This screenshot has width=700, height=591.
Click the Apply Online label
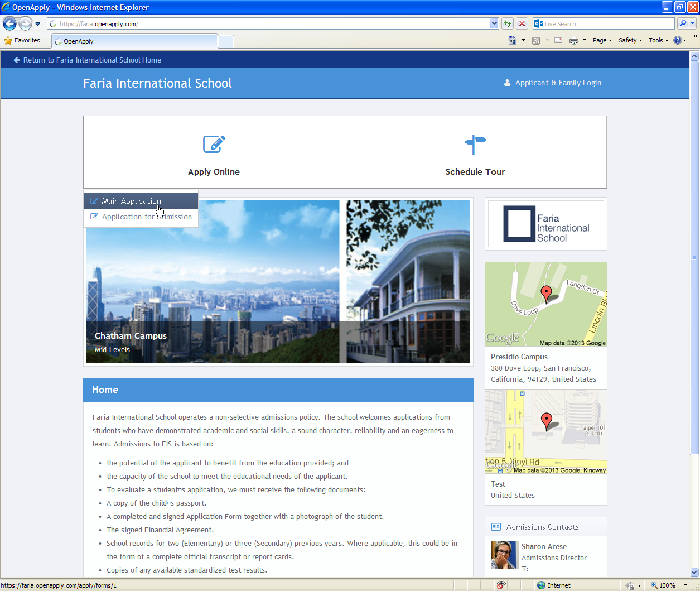click(214, 172)
